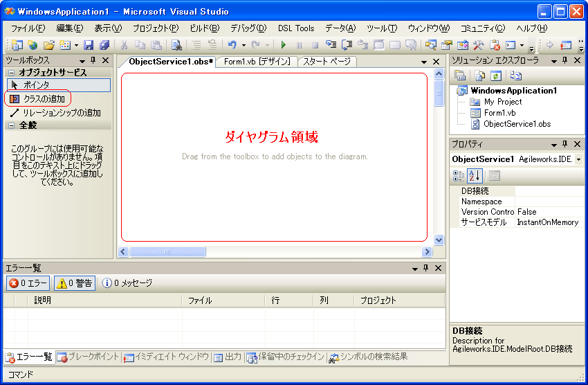Collapse the 全般 toolbox group
This screenshot has width=588, height=385.
pyautogui.click(x=11, y=125)
